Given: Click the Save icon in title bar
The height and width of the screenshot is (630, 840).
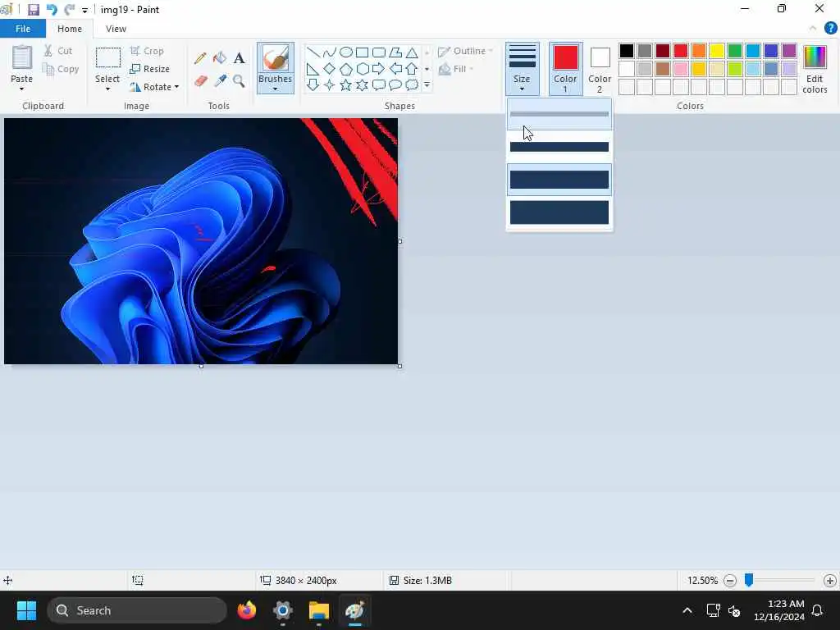Looking at the screenshot, I should [33, 10].
